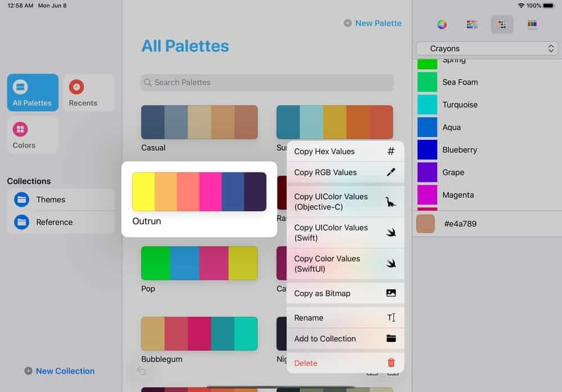Click the Reference collection folder icon
This screenshot has width=562, height=392.
point(21,222)
